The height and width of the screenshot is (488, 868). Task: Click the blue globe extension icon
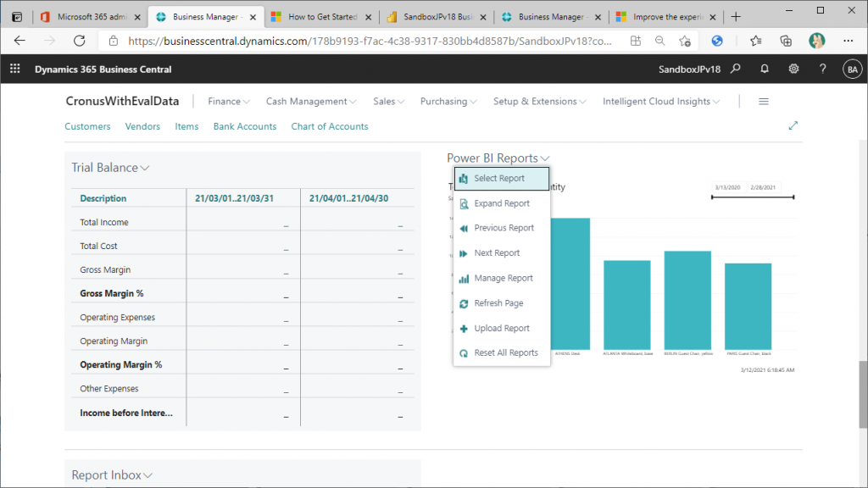click(x=717, y=41)
